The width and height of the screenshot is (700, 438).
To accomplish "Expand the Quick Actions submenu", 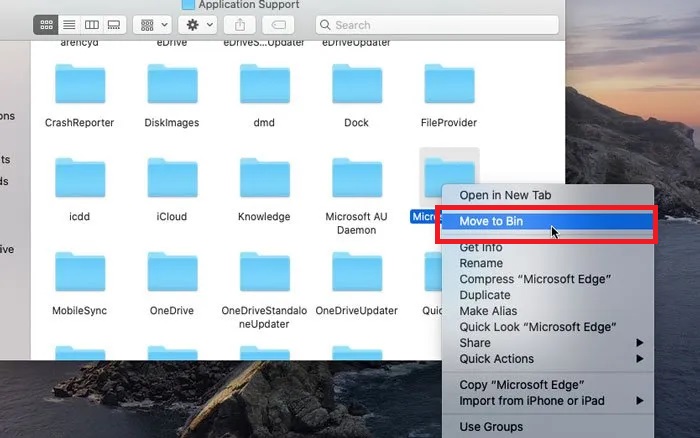I will pyautogui.click(x=548, y=359).
